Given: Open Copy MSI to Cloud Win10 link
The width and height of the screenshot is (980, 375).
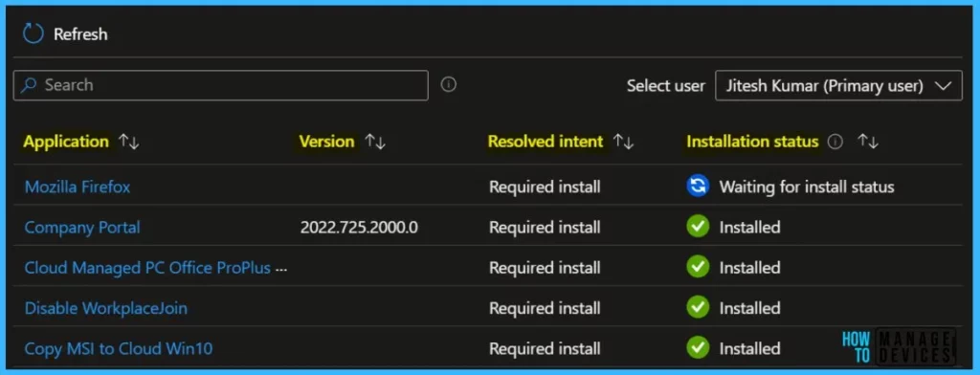Looking at the screenshot, I should (118, 349).
